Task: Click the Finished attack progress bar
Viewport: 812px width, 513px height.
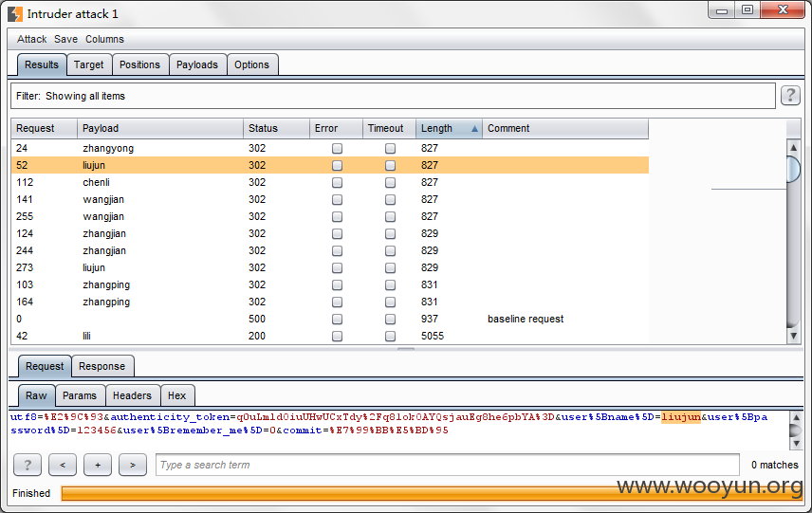Action: click(432, 493)
